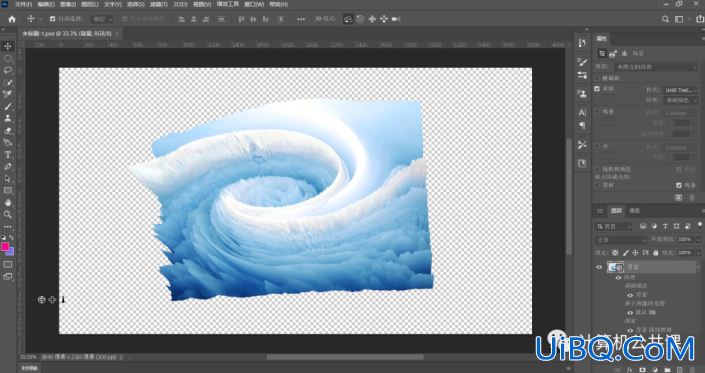
Task: Open the 图像(I) menu
Action: click(67, 4)
